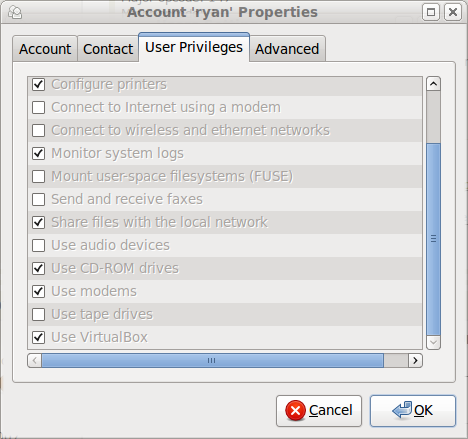Check Connect to wireless and ethernet networks

click(x=39, y=131)
